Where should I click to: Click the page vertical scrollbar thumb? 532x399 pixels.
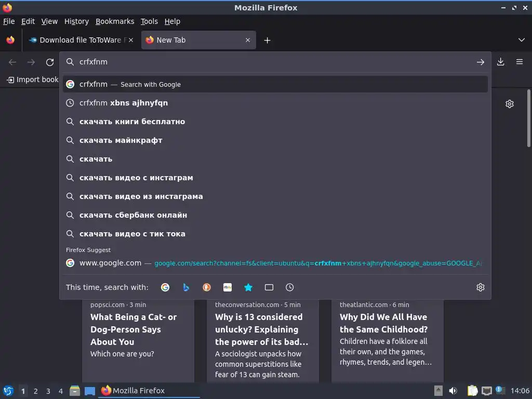click(x=528, y=118)
